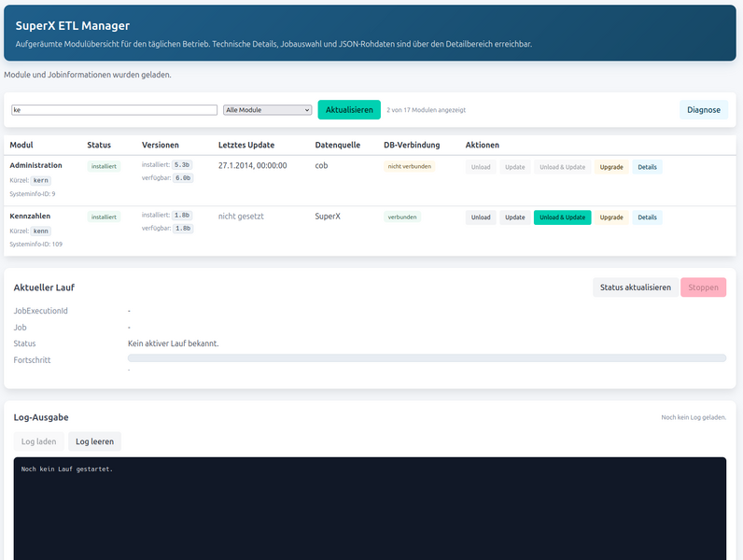Viewport: 743px width, 560px height.
Task: Click Unload & Update for Administration
Action: 563,167
